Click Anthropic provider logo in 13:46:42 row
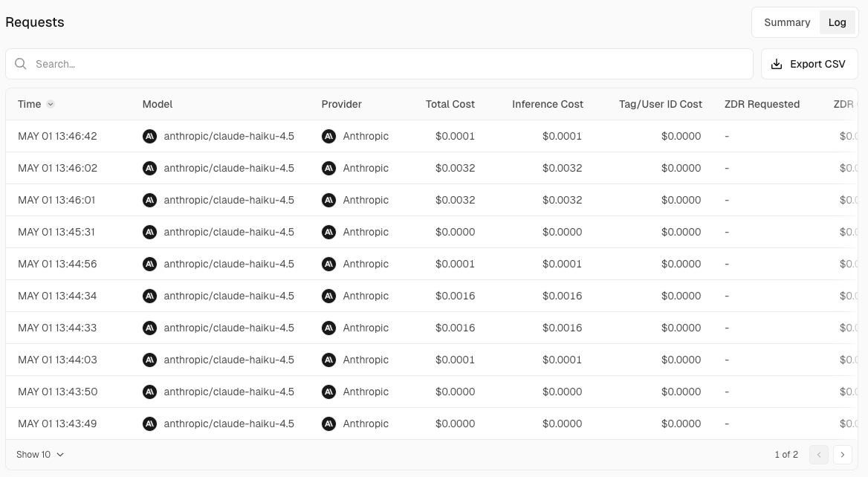The width and height of the screenshot is (868, 477). 328,136
